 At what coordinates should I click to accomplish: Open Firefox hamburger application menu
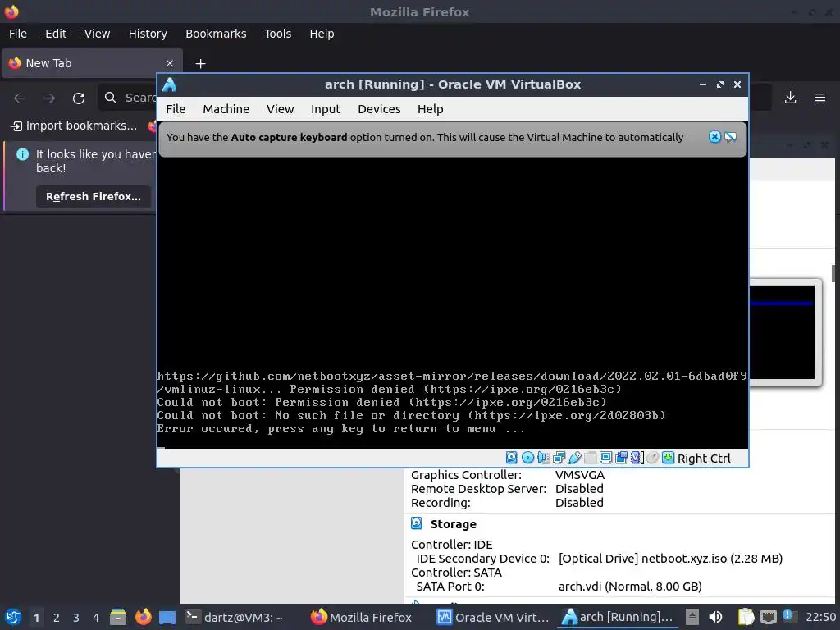(820, 98)
